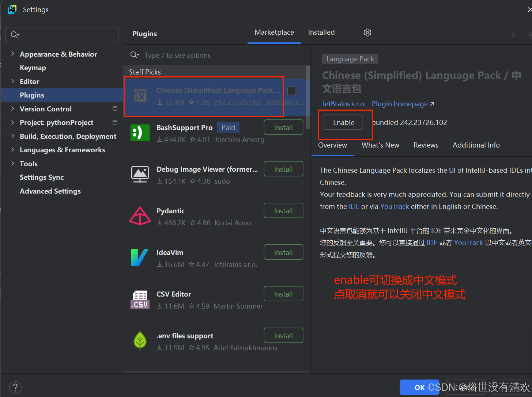Click the settings search magnifier icon
This screenshot has width=532, height=397.
click(15, 35)
